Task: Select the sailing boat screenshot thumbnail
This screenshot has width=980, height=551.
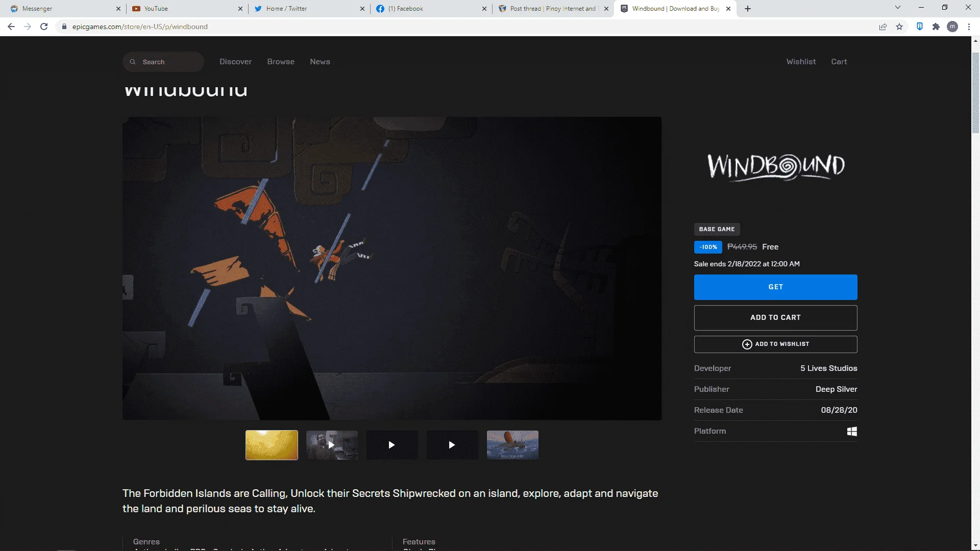Action: coord(512,445)
